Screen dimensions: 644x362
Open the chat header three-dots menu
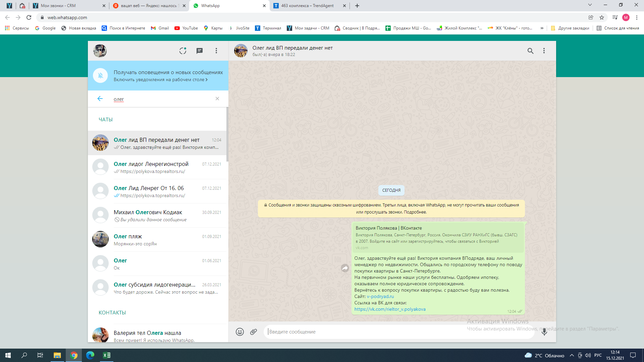544,51
